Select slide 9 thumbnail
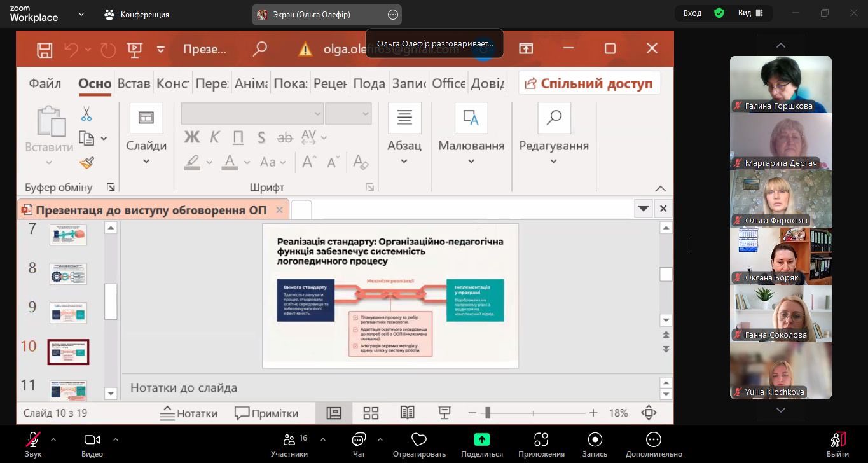 tap(68, 312)
